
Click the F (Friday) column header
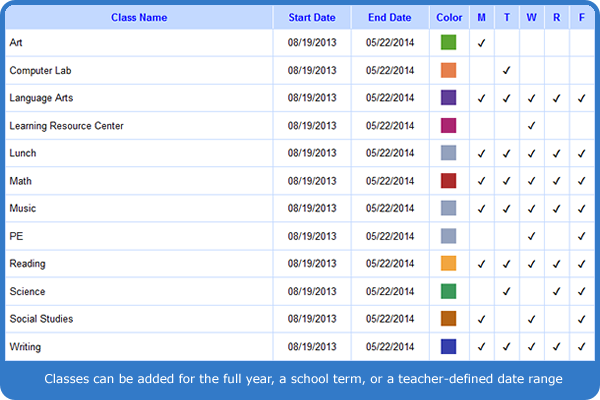coord(582,18)
